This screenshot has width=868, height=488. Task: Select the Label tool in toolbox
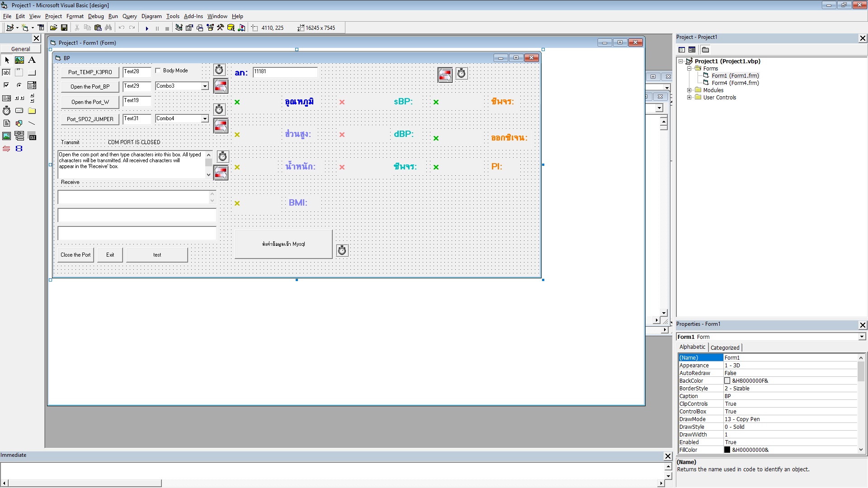coord(32,60)
